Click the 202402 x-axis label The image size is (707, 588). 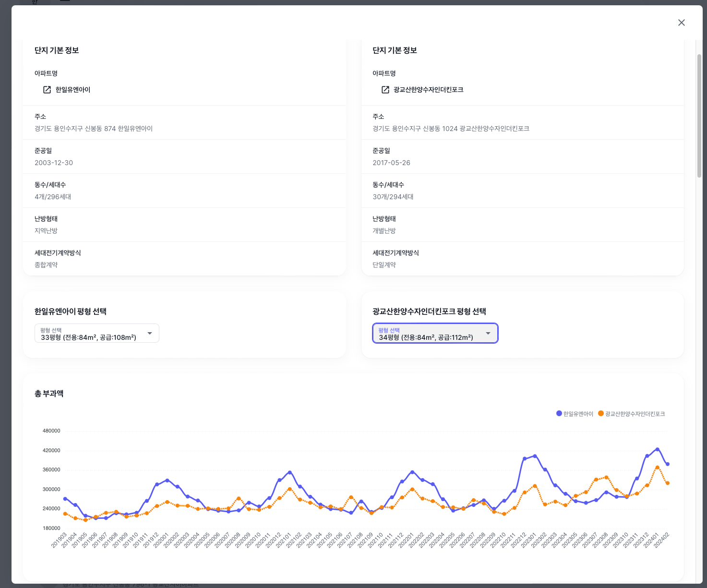pos(662,540)
